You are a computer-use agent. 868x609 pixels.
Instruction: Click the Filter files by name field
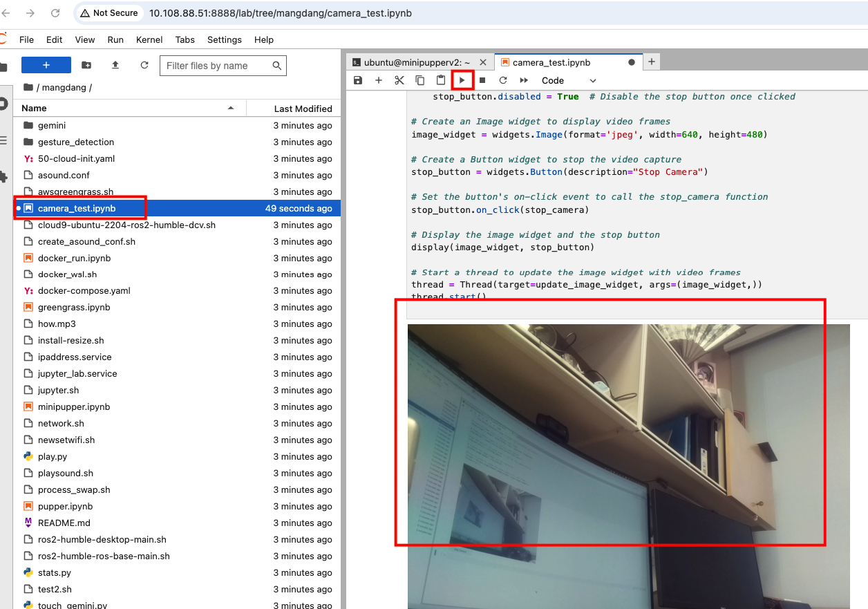pyautogui.click(x=218, y=66)
